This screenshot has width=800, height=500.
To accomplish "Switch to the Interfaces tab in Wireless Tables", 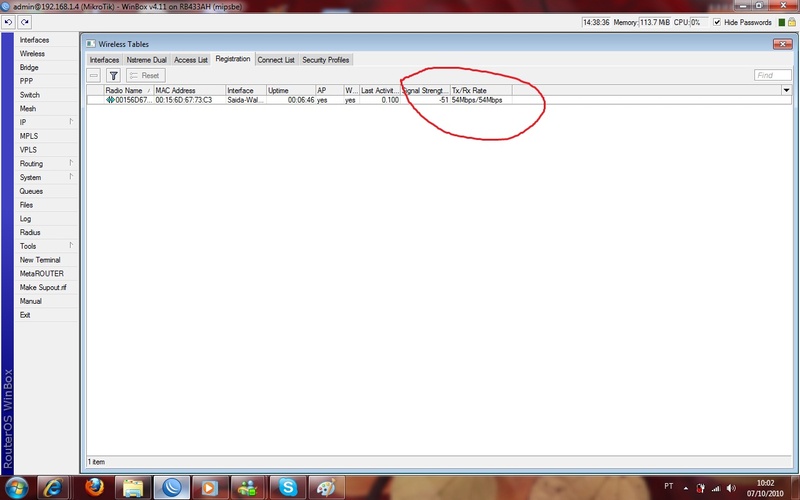I will [x=104, y=60].
